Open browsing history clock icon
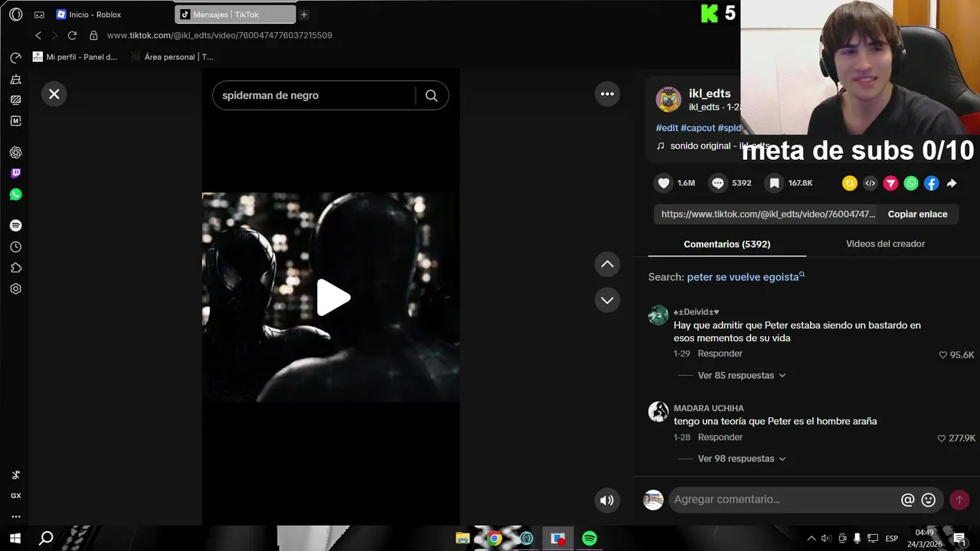Image resolution: width=980 pixels, height=551 pixels. (x=15, y=247)
